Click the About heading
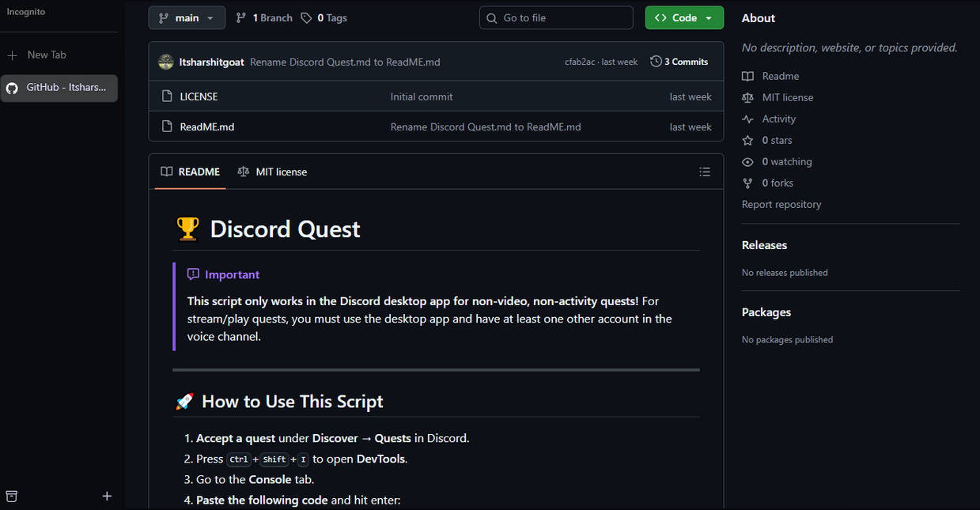 point(759,18)
